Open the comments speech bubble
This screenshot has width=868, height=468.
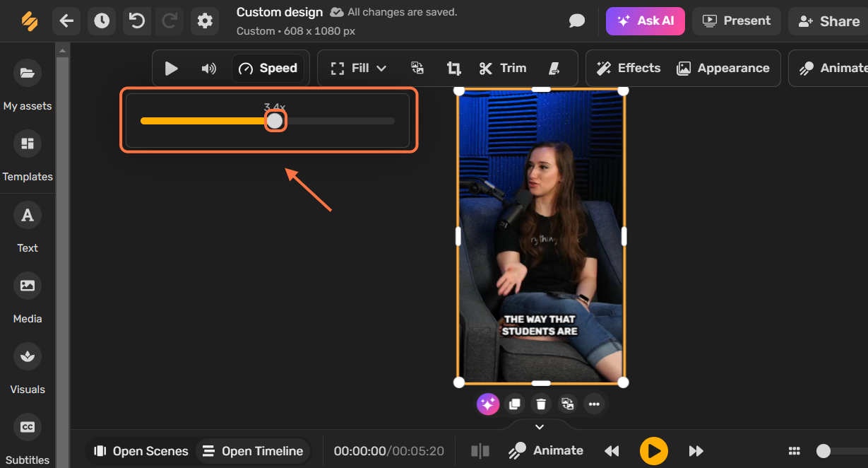point(577,21)
